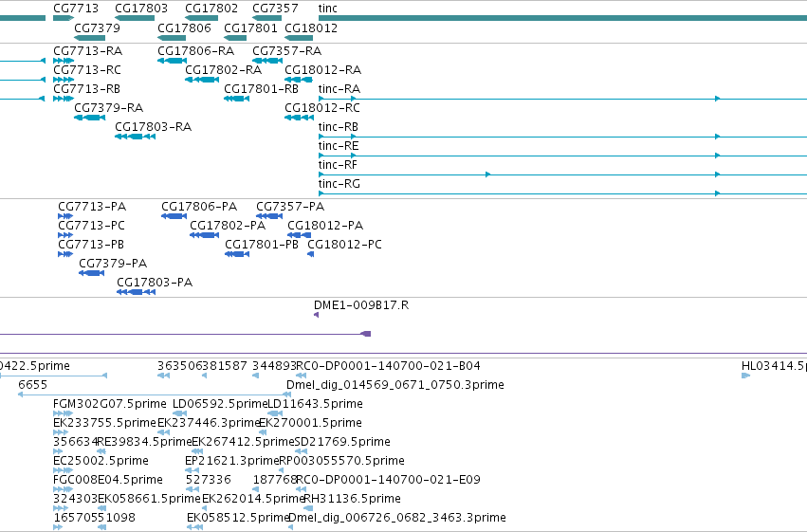807x532 pixels.
Task: Select protein CG17806-PA
Action: pyautogui.click(x=199, y=207)
